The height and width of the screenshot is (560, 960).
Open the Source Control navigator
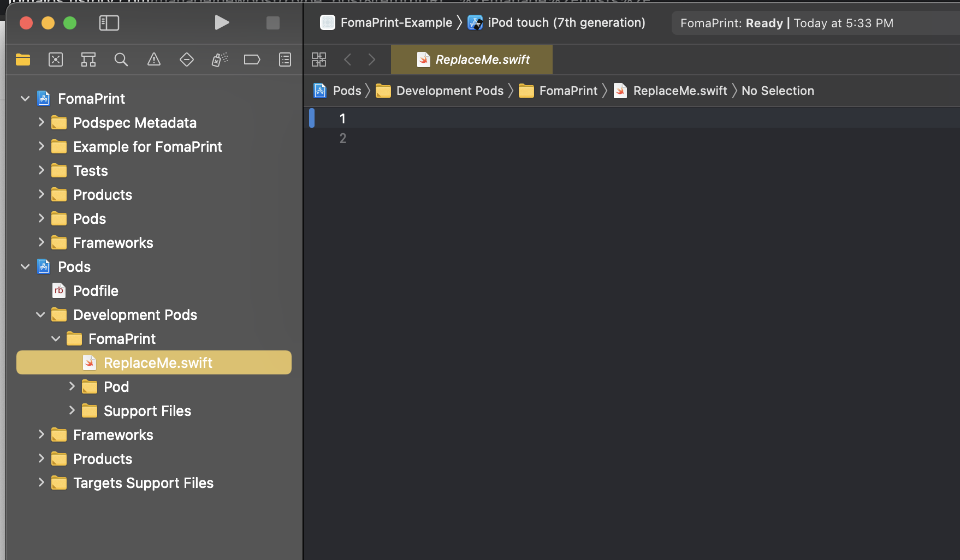pos(56,59)
